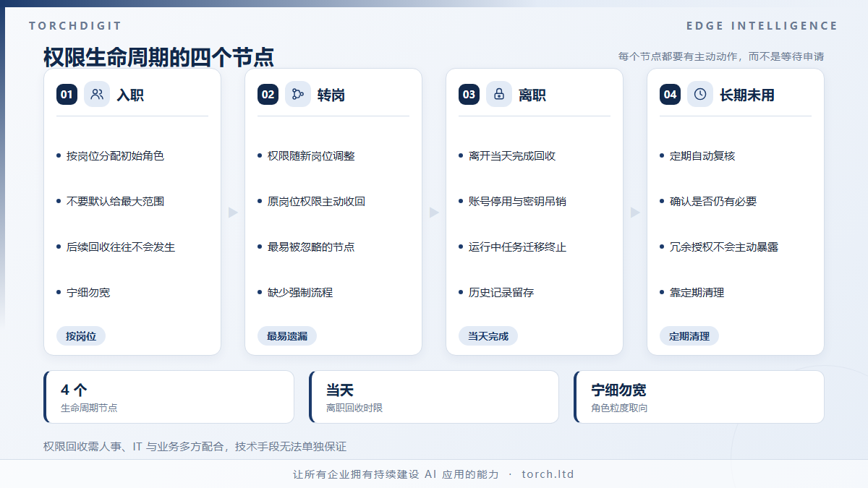The image size is (868, 488).
Task: Click bullet 离开当天完成回收
Action: 512,155
